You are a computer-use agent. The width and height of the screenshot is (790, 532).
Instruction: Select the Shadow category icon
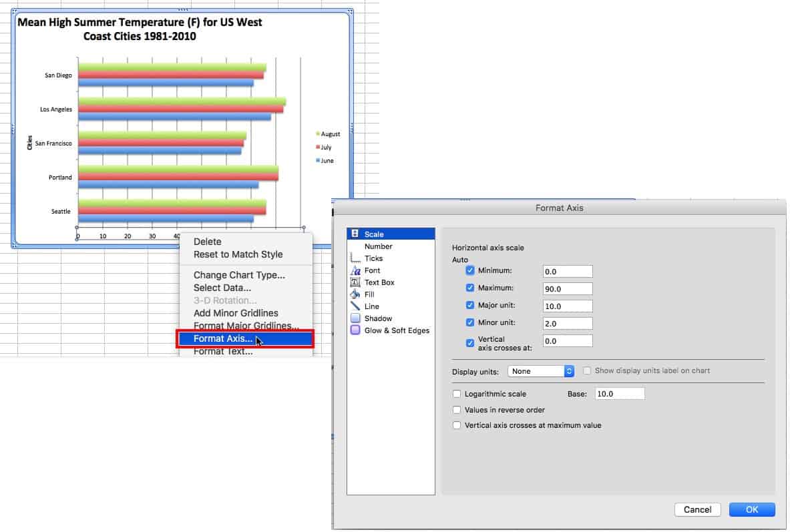[355, 318]
